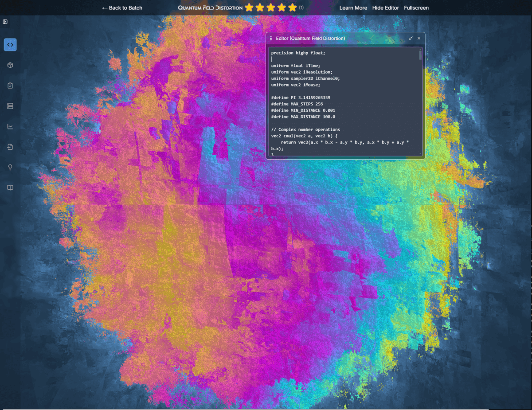This screenshot has height=410, width=532.
Task: Go Back to Batch
Action: click(x=121, y=8)
